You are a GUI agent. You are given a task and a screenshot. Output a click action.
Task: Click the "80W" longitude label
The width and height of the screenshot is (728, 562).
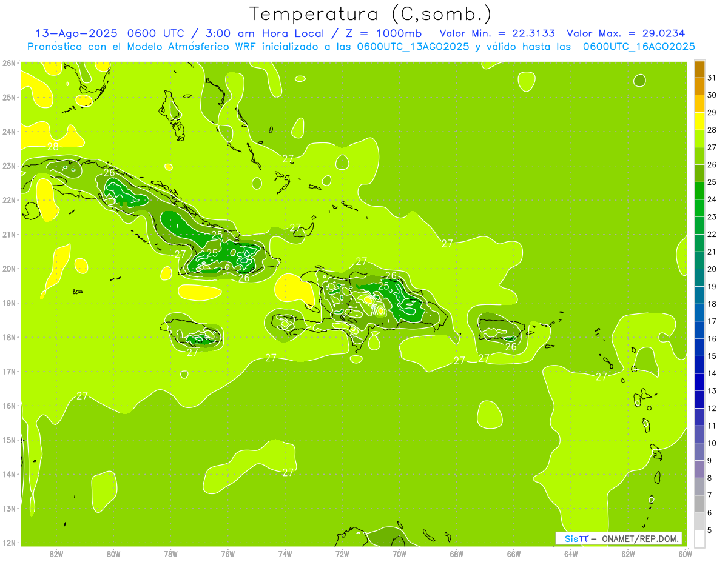click(x=113, y=554)
